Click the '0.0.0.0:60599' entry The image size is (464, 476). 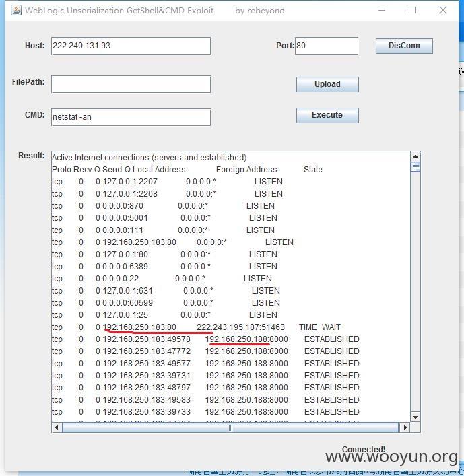coord(127,303)
